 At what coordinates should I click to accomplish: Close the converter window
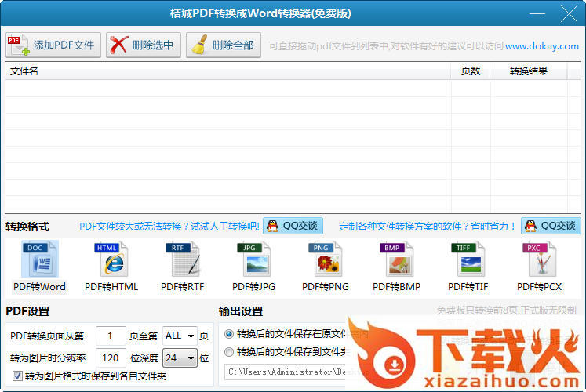point(569,14)
